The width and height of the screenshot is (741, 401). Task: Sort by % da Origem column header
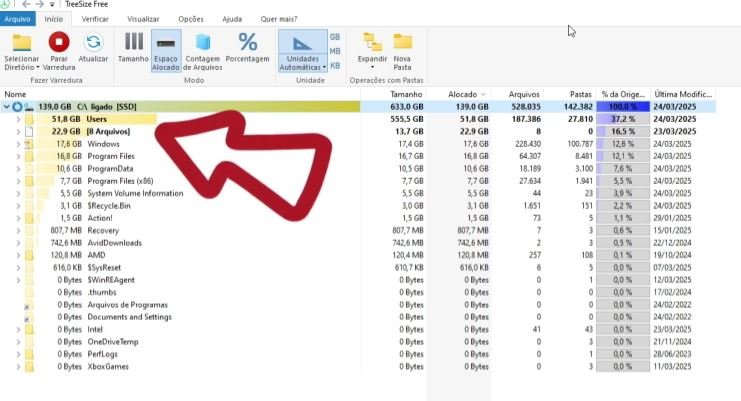pyautogui.click(x=623, y=94)
